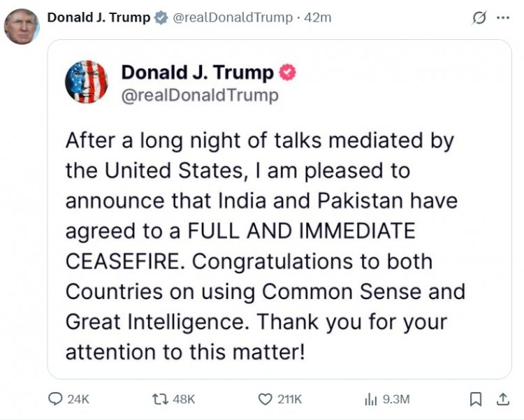Click the reply speech bubble icon

click(x=55, y=399)
